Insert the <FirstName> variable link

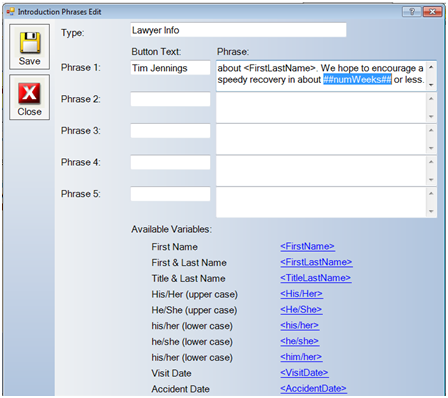[x=307, y=246]
